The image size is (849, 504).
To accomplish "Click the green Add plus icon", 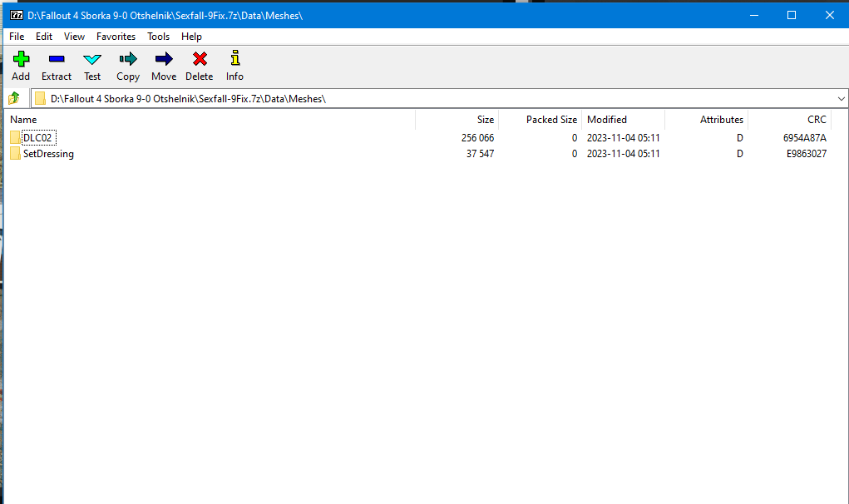I will [x=21, y=59].
